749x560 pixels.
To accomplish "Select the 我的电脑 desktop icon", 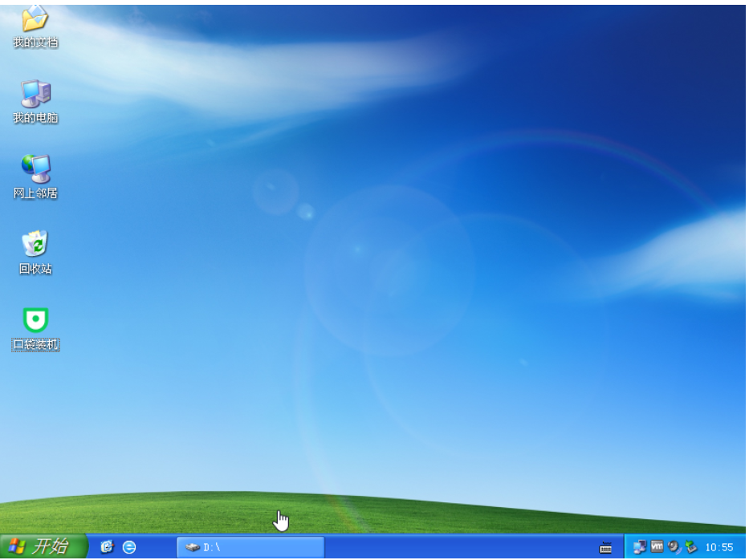I will (x=35, y=94).
